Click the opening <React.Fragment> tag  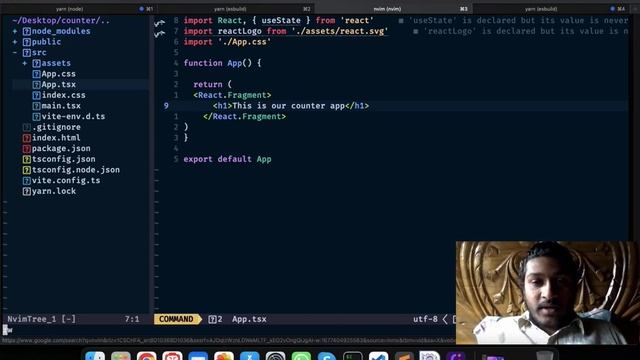(x=232, y=95)
